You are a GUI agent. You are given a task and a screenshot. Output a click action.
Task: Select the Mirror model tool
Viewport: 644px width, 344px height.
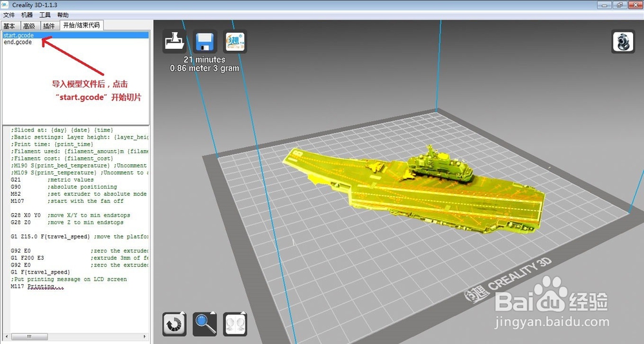(x=235, y=323)
